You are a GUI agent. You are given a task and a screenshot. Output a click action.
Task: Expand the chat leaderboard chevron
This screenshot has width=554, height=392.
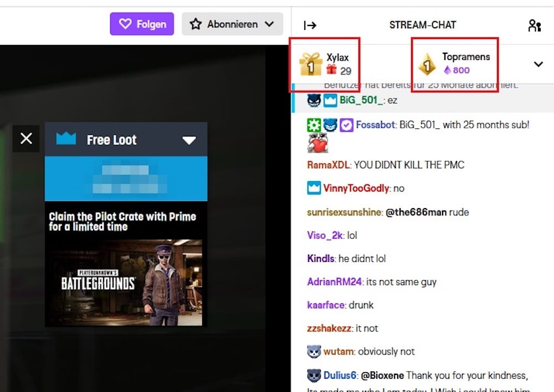point(538,64)
